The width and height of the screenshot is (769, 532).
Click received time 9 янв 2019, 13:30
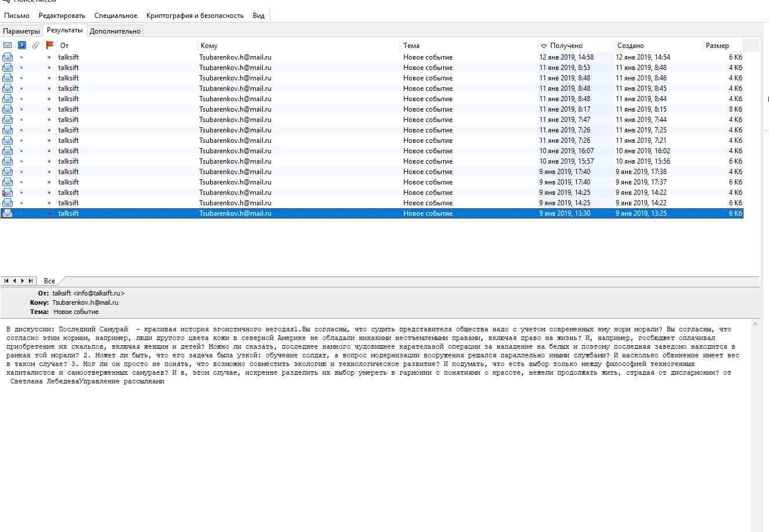[565, 213]
